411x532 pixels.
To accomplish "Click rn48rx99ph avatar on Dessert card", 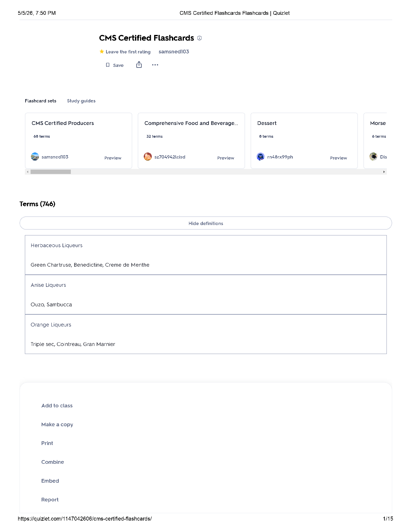I will 261,157.
